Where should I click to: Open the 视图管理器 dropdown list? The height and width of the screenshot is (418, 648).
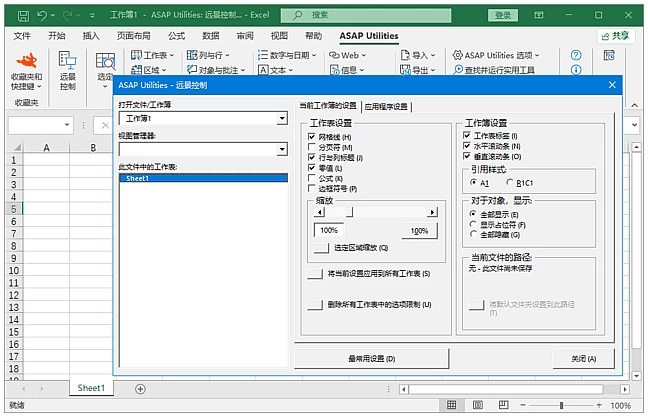283,149
